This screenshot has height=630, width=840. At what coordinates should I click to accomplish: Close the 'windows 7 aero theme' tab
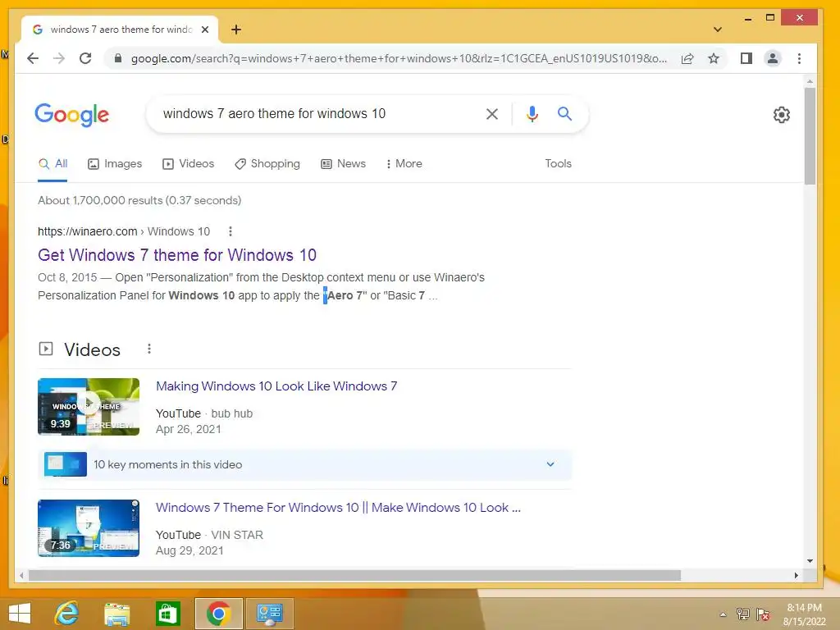click(x=204, y=30)
